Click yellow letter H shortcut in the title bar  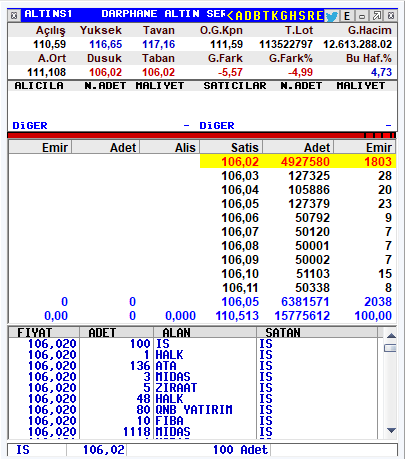tap(293, 16)
